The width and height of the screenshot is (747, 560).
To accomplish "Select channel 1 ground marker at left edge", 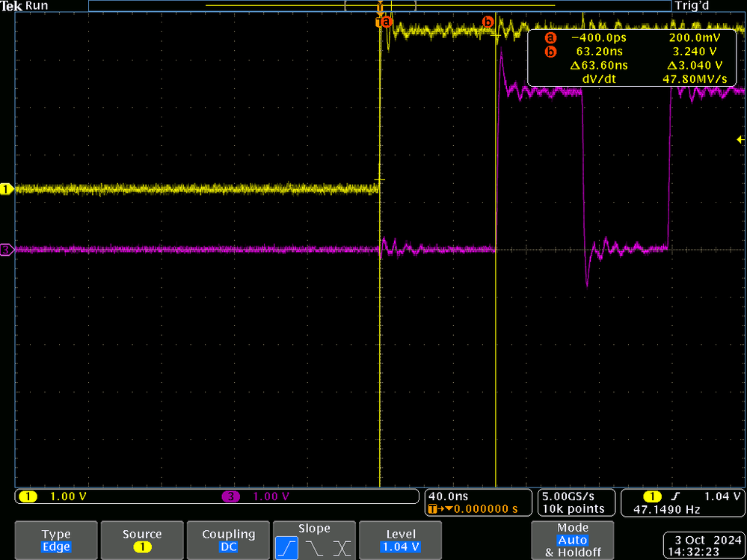I will coord(7,189).
